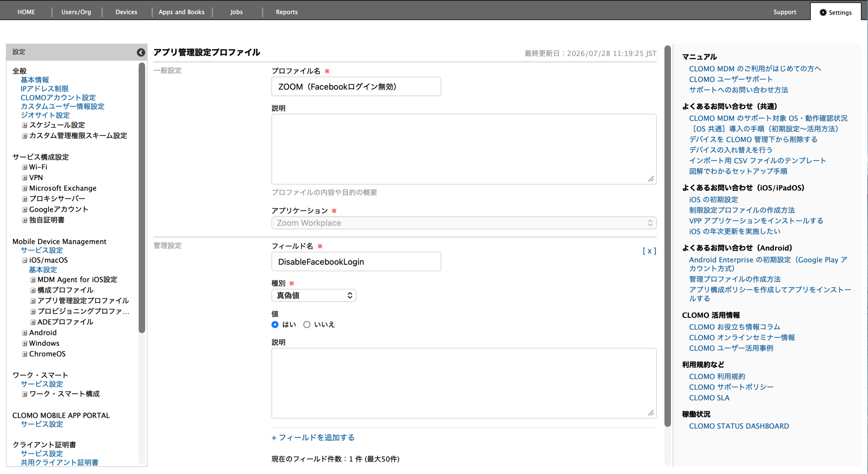Viewport: 868px width, 474px height.
Task: Expand the Windows tree node
Action: pos(25,344)
